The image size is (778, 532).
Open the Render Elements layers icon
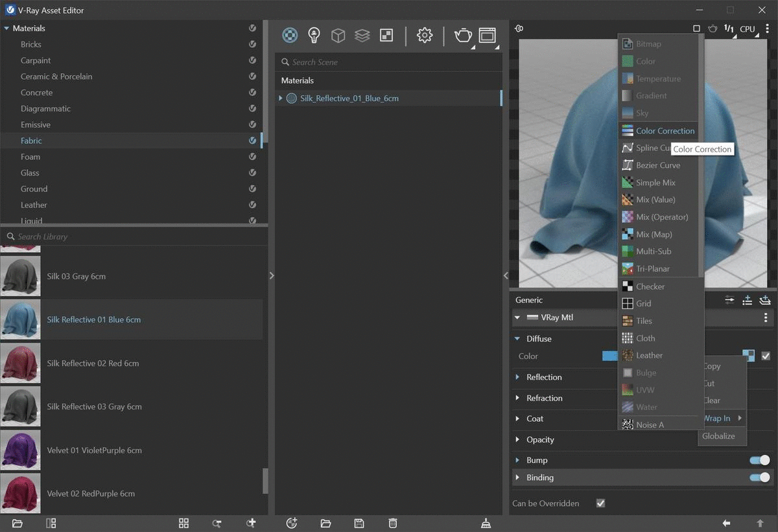click(x=362, y=35)
